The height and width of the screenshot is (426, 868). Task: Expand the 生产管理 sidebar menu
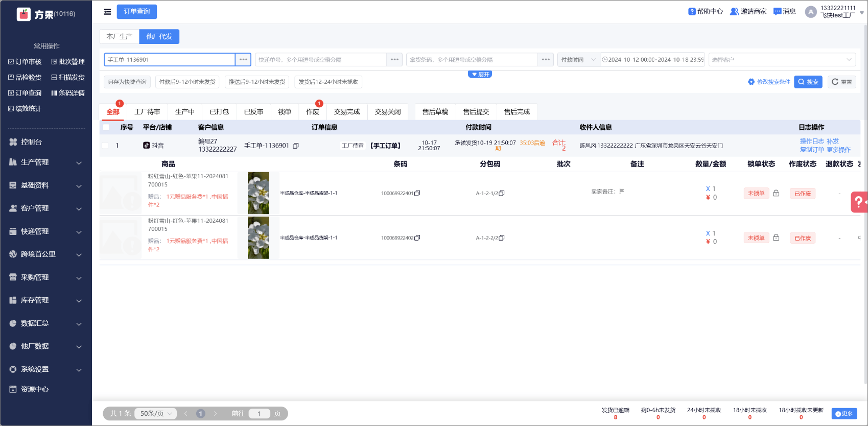(46, 162)
